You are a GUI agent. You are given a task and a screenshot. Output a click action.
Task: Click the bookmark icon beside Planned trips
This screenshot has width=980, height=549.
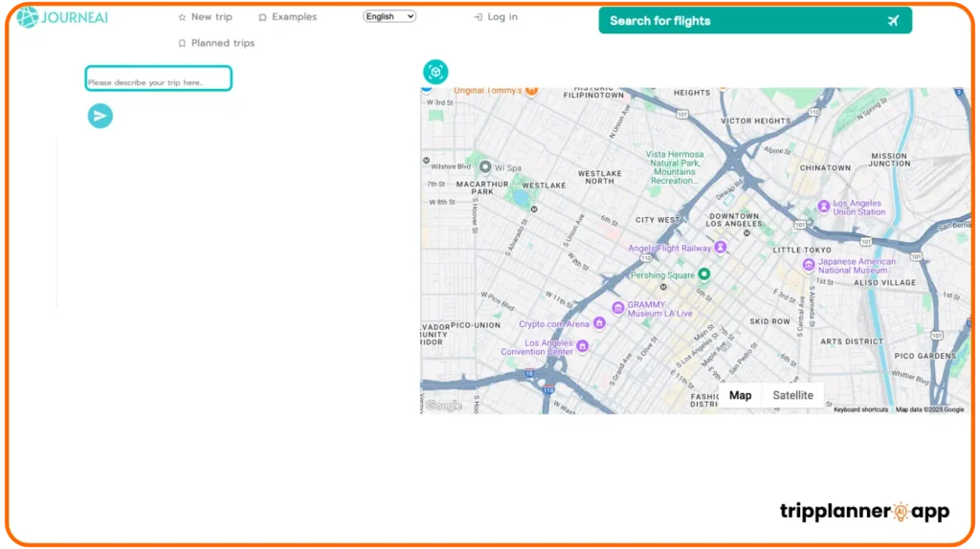tap(182, 44)
